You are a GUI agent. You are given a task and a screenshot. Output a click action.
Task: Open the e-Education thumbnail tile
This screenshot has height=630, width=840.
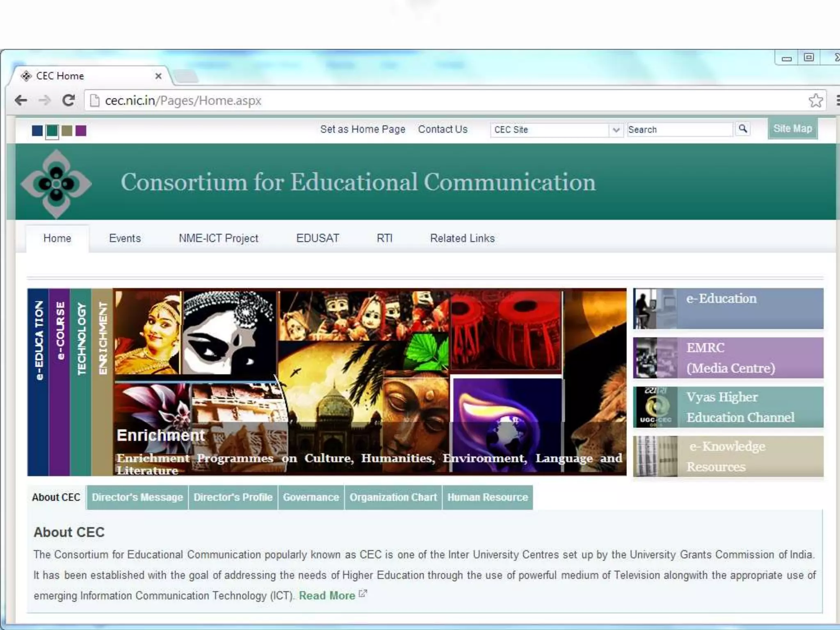pos(655,309)
